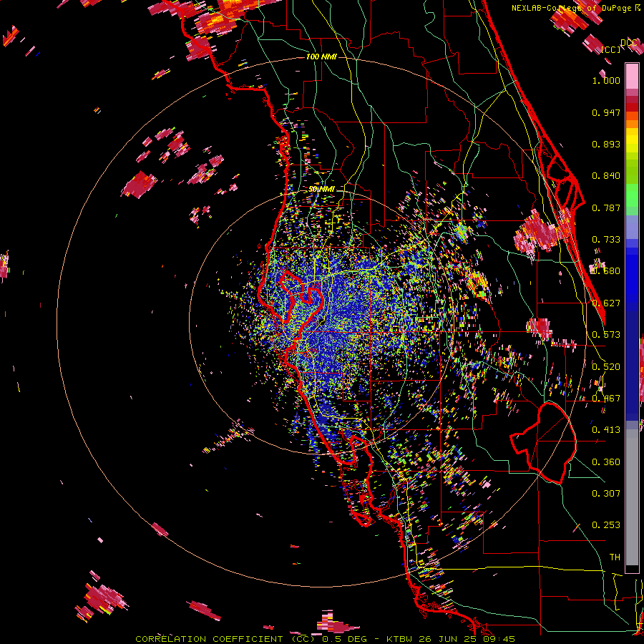Pick the yellow segment of the color bar
The width and height of the screenshot is (644, 644).
click(632, 140)
